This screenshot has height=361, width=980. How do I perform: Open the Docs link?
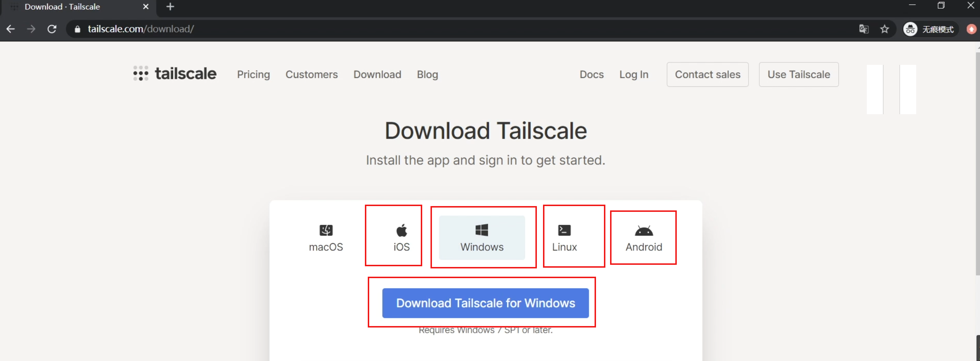(591, 75)
